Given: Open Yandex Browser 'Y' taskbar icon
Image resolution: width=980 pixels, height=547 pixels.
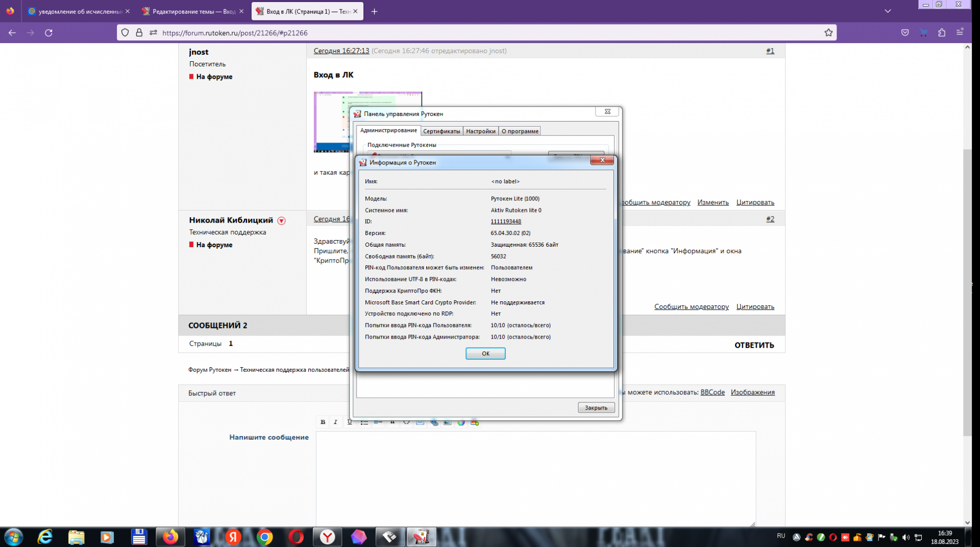Looking at the screenshot, I should (x=327, y=537).
